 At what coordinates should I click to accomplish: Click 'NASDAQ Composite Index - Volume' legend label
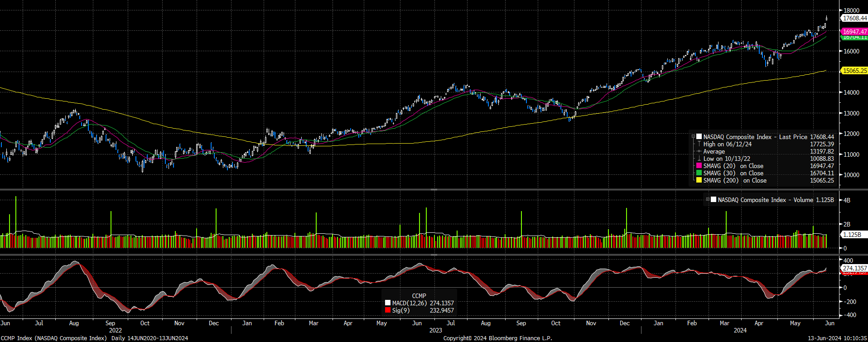pyautogui.click(x=766, y=200)
